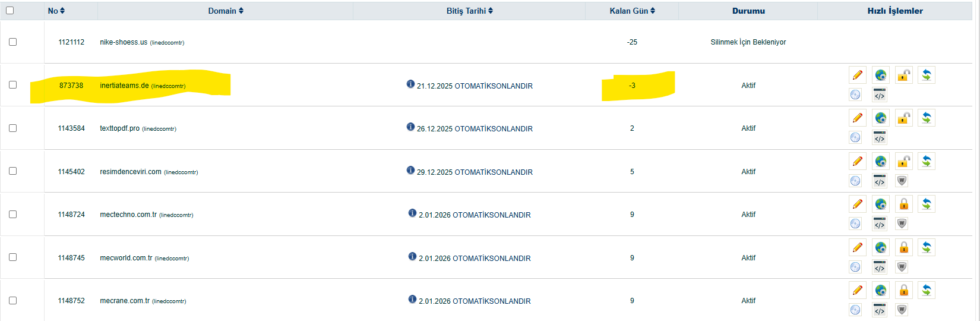Open the mectechno.com.tr domain entry
The height and width of the screenshot is (321, 980).
(128, 215)
